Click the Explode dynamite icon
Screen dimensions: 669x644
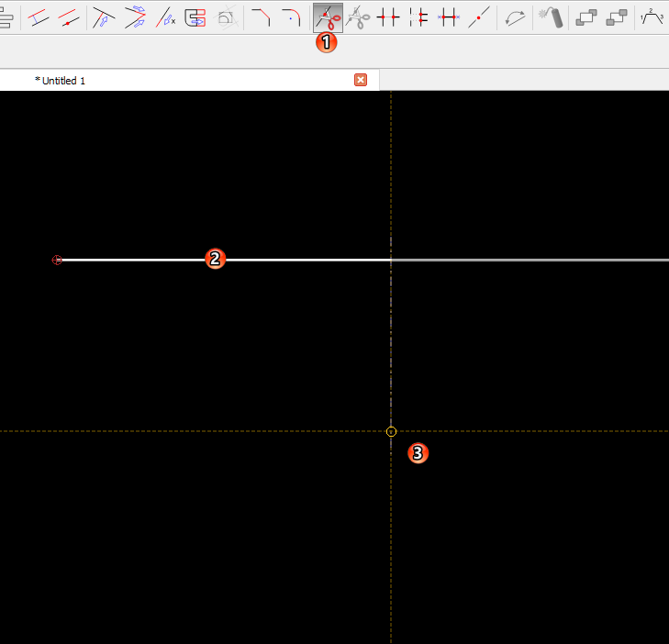tap(551, 18)
